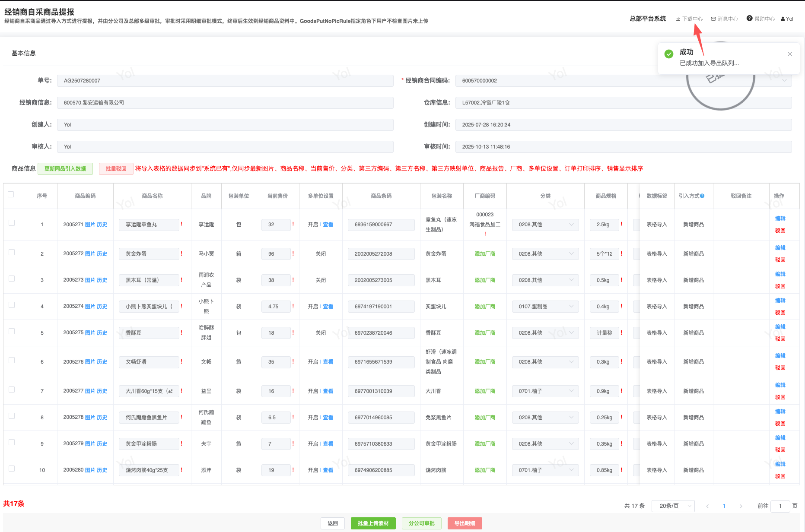This screenshot has height=532, width=805.
Task: Check the checkbox for row 5 香酥豆
Action: [12, 331]
